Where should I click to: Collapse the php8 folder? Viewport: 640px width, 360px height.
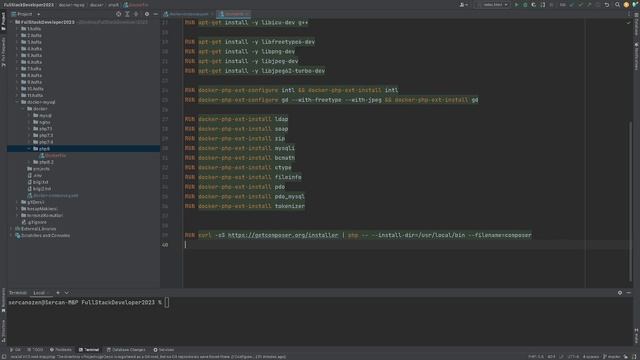(29, 149)
